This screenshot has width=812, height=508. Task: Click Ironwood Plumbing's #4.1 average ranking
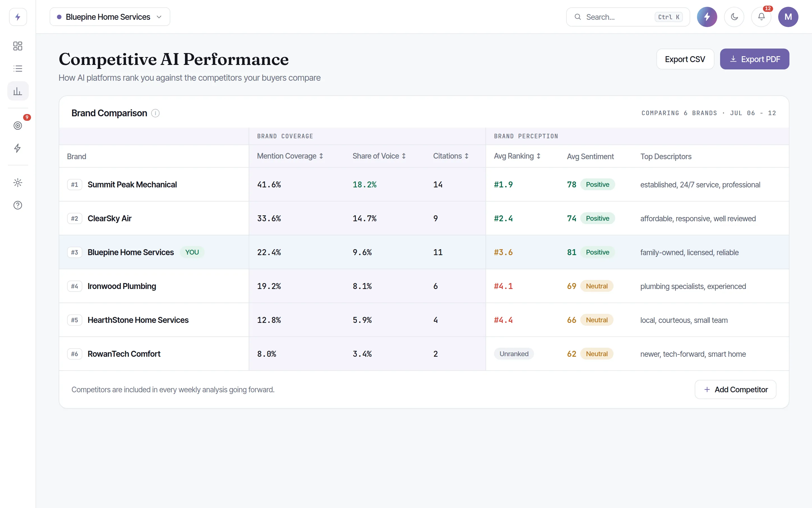[x=503, y=286]
